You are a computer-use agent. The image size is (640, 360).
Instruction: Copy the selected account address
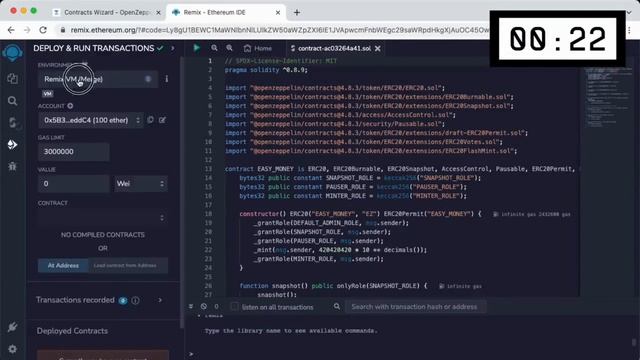151,120
